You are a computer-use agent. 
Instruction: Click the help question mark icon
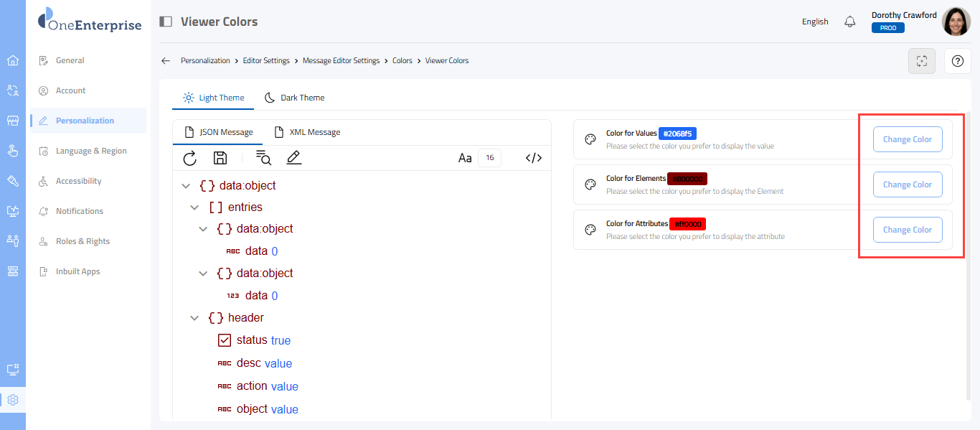click(957, 61)
